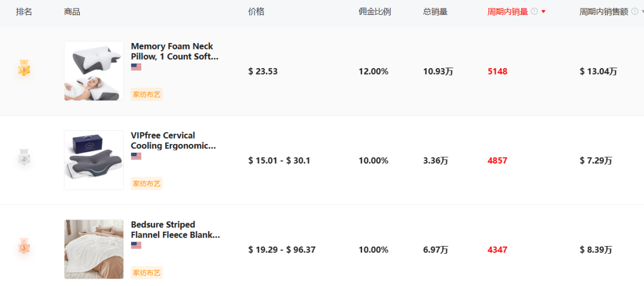The height and width of the screenshot is (286, 644).
Task: Sort by the 周期内销售额 column header
Action: (603, 12)
